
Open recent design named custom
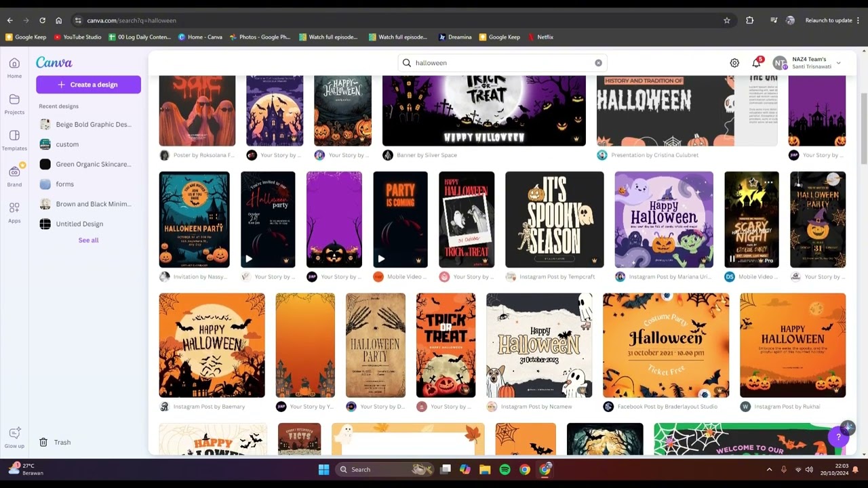tap(85, 144)
